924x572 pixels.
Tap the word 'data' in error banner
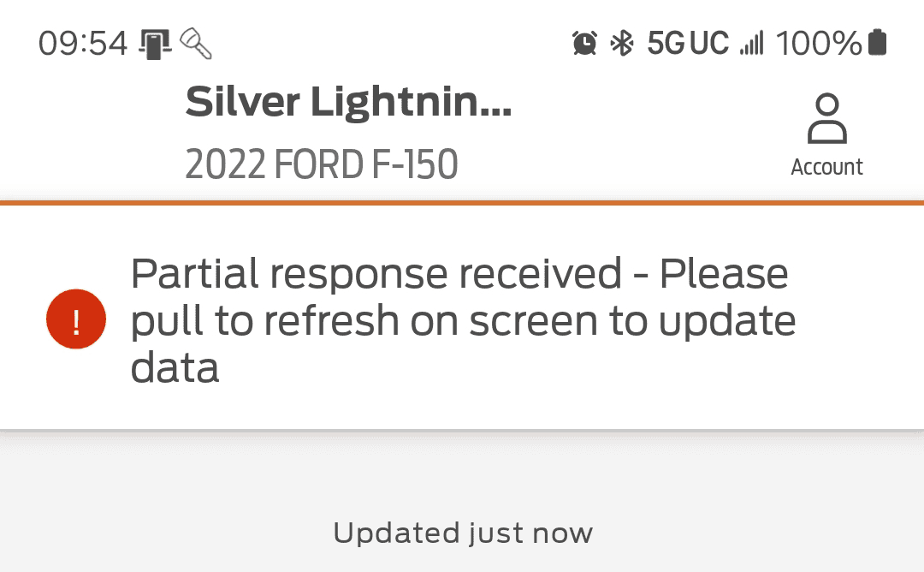[x=175, y=367]
